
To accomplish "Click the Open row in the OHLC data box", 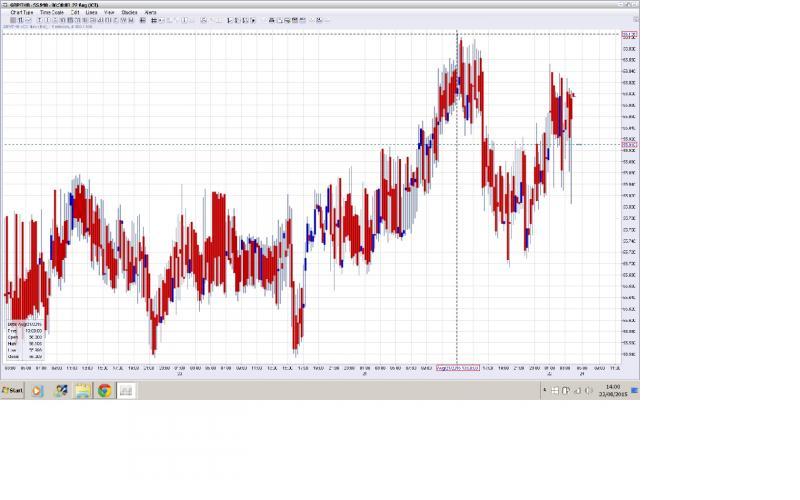I will 24,337.
